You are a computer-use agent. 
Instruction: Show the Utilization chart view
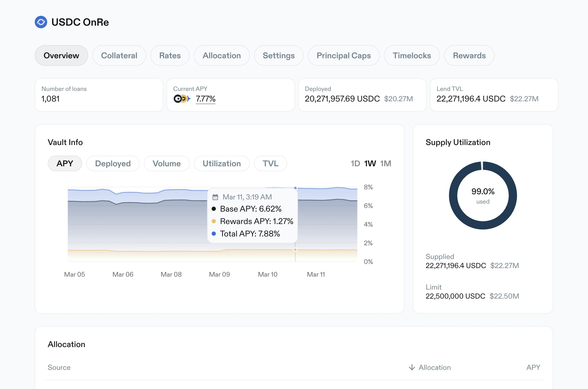tap(222, 163)
